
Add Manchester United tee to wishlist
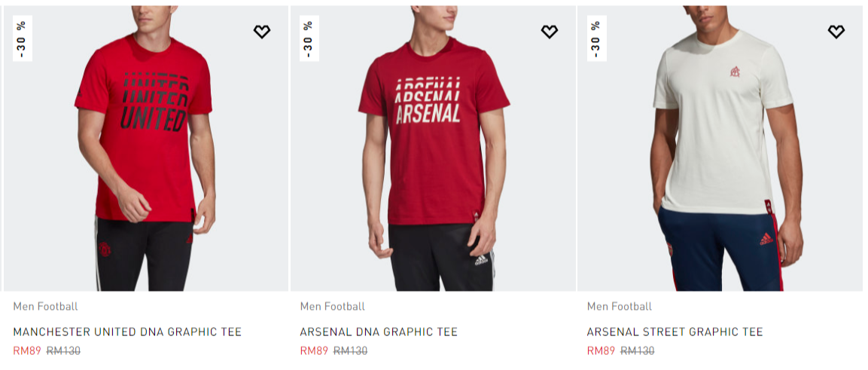tap(261, 32)
